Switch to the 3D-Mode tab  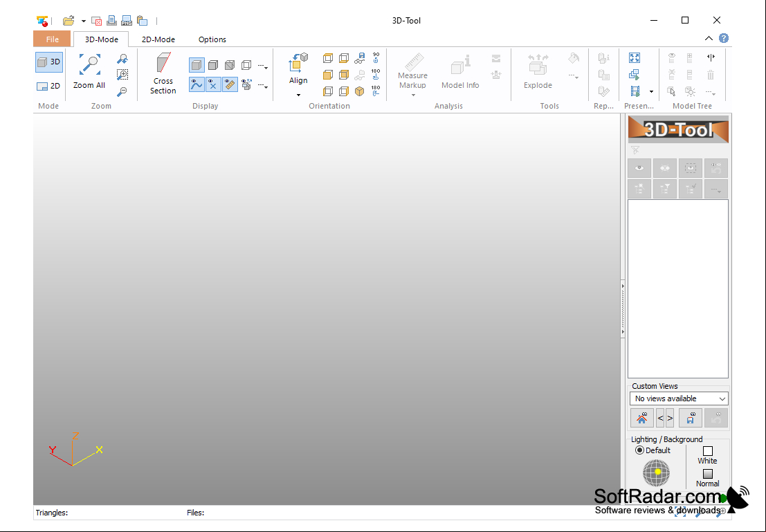[x=101, y=39]
